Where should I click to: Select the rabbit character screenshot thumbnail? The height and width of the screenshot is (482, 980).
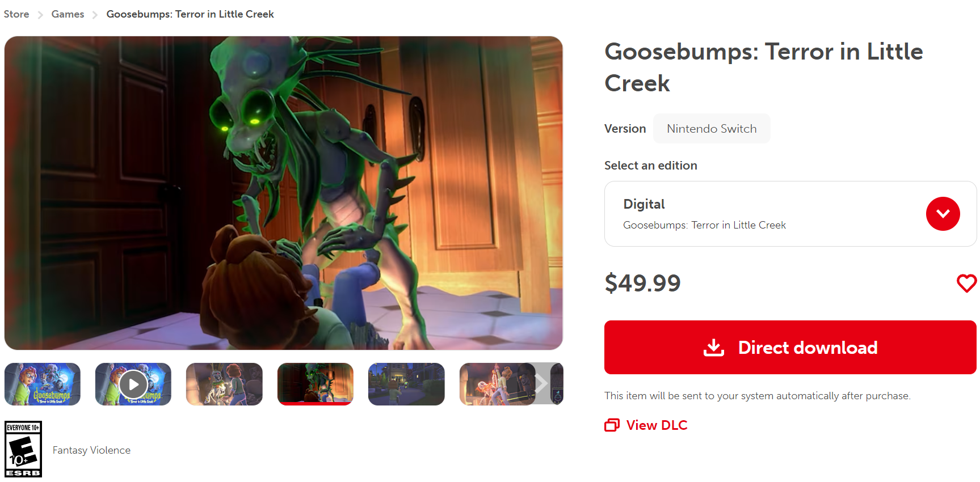tap(224, 384)
